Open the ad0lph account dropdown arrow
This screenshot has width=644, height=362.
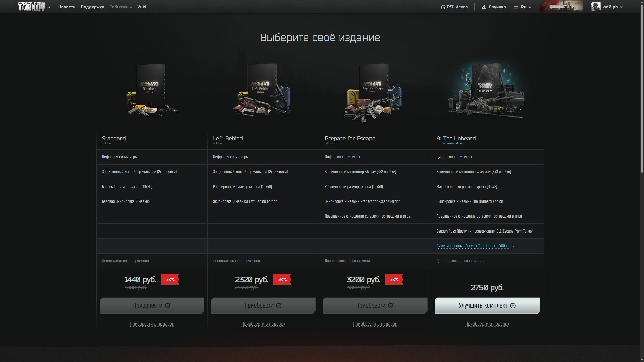(621, 7)
